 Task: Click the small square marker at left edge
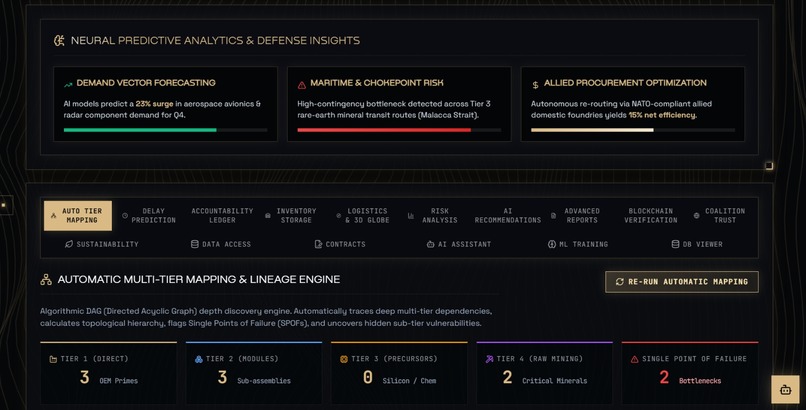click(4, 205)
